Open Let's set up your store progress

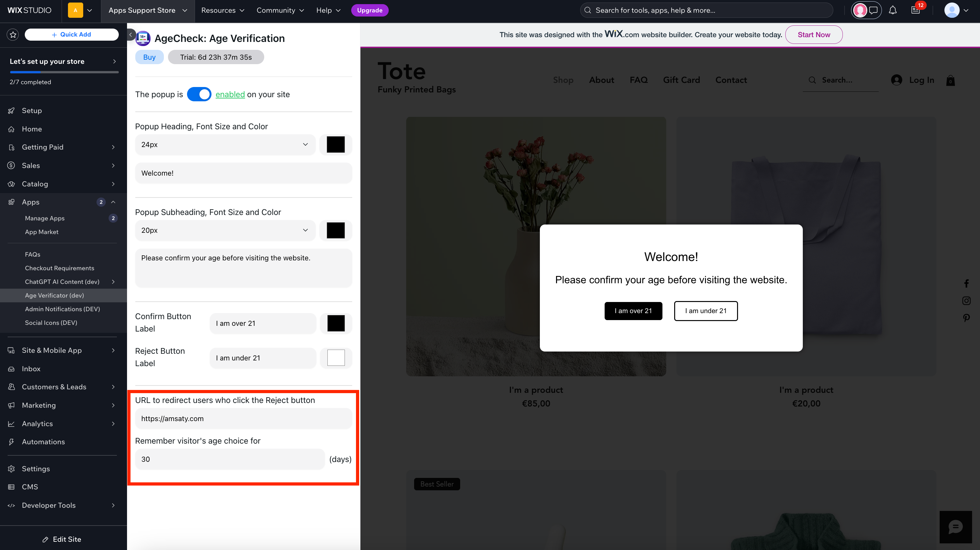coord(63,71)
